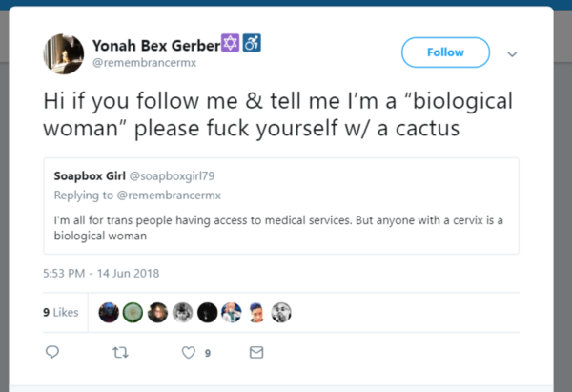Click the Follow button
Screen dimensions: 572x392
coord(445,52)
